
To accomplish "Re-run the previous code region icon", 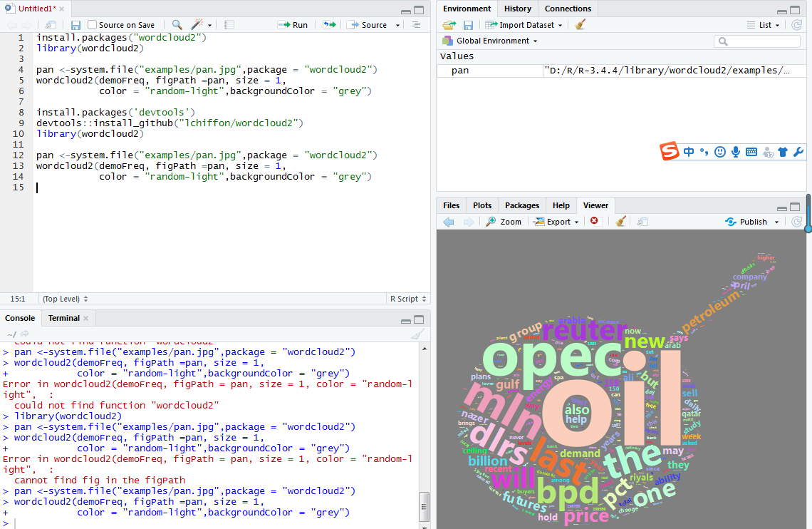I will 329,25.
